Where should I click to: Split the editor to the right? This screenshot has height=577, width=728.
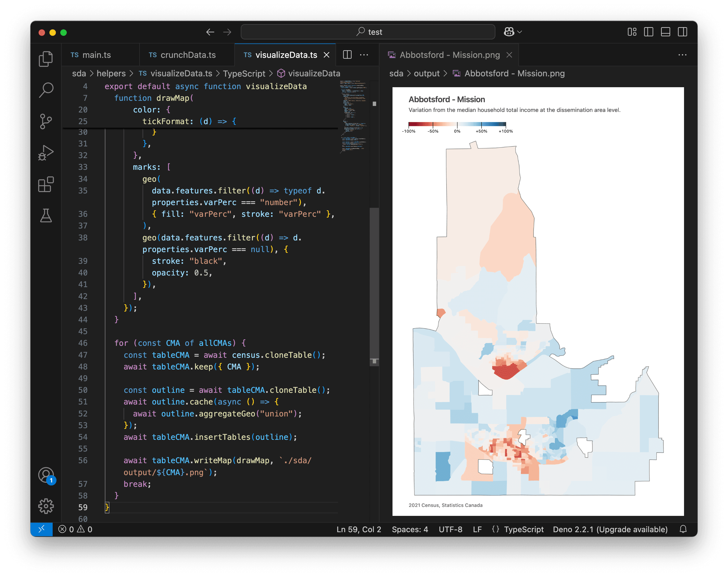click(347, 54)
